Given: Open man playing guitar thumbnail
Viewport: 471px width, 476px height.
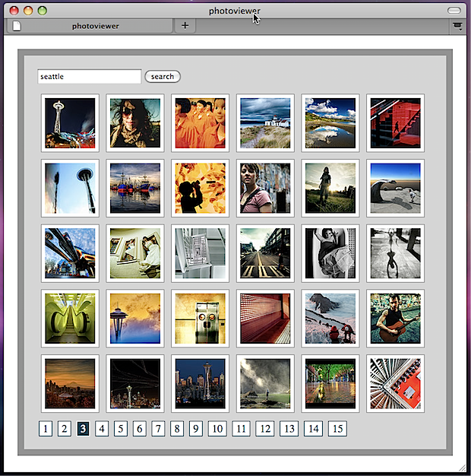Looking at the screenshot, I should click(x=396, y=319).
